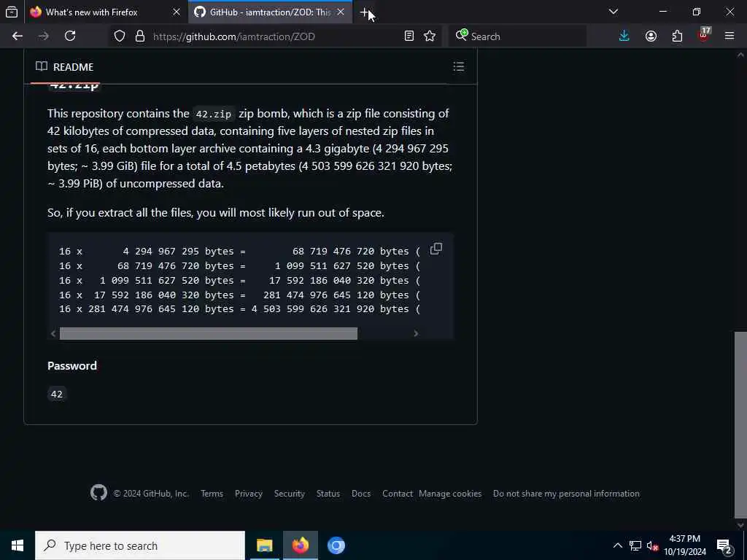Click the code block horizontal scrollbar thumb
The image size is (747, 560).
click(208, 334)
